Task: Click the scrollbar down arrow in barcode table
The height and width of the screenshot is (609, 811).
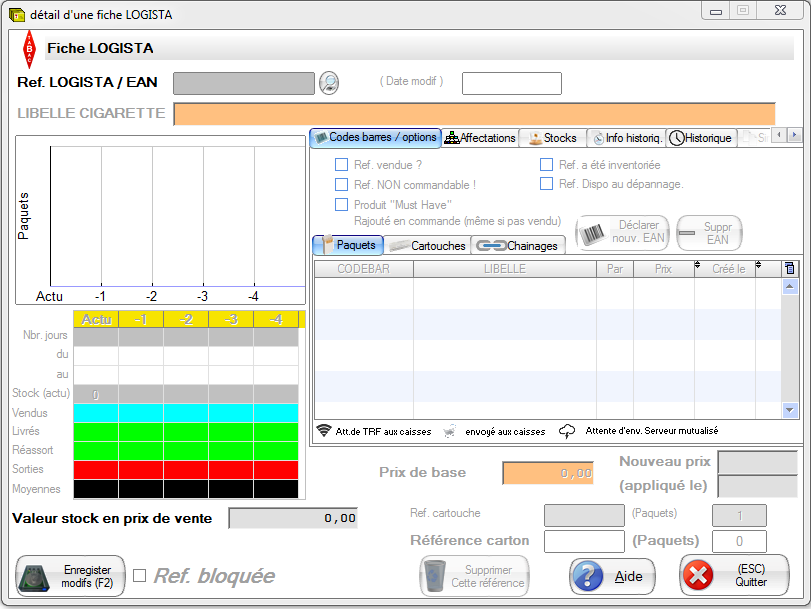Action: (790, 409)
